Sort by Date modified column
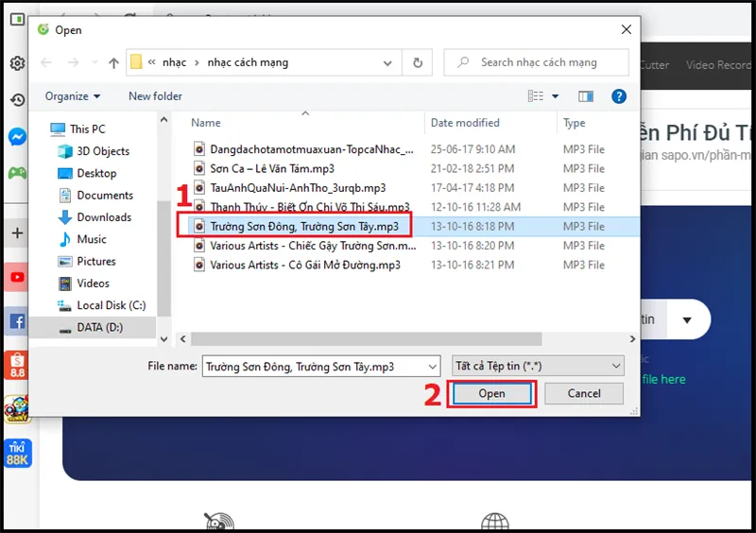The height and width of the screenshot is (533, 756). coord(465,123)
